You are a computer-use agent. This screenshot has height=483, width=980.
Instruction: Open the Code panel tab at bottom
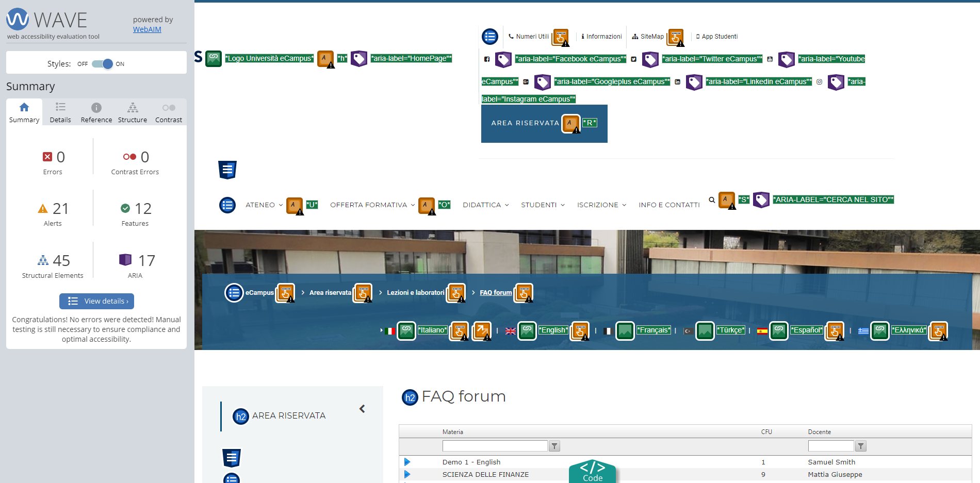592,472
